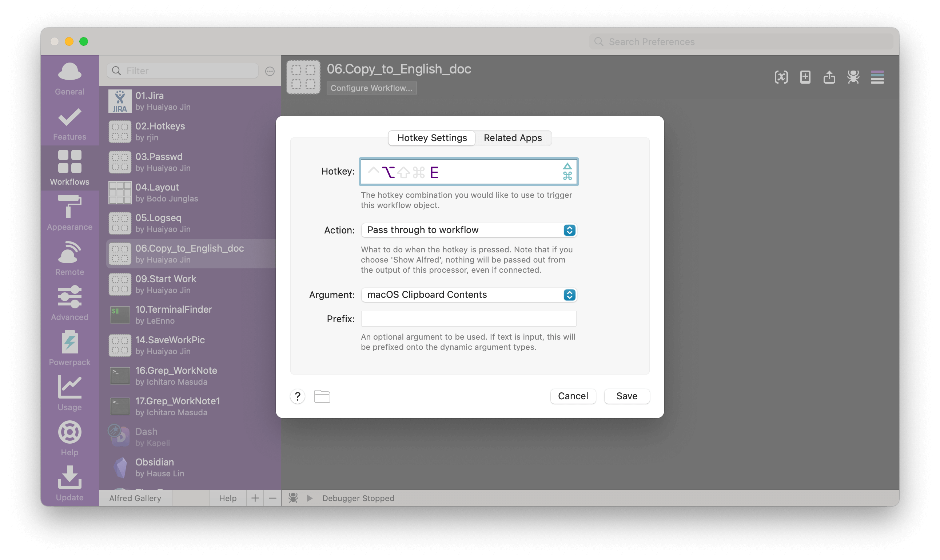
Task: Open the Appearance preferences section
Action: (x=69, y=213)
